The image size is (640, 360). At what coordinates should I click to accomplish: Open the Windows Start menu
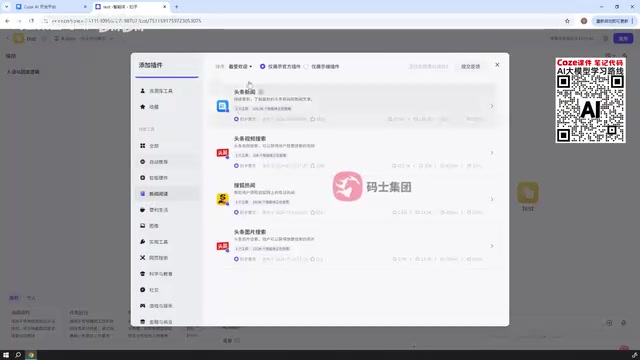click(6, 355)
